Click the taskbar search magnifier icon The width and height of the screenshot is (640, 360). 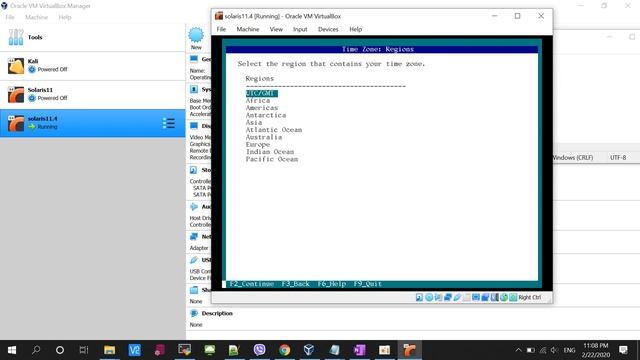(36, 350)
